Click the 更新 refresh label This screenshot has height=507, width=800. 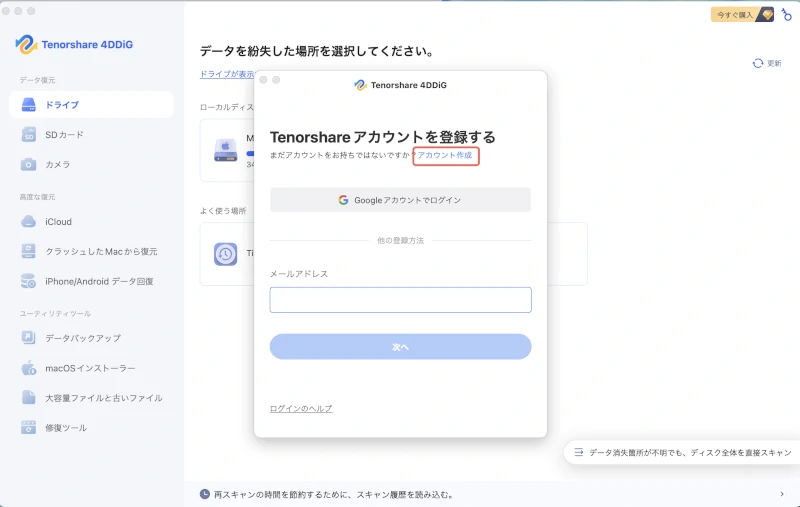774,63
